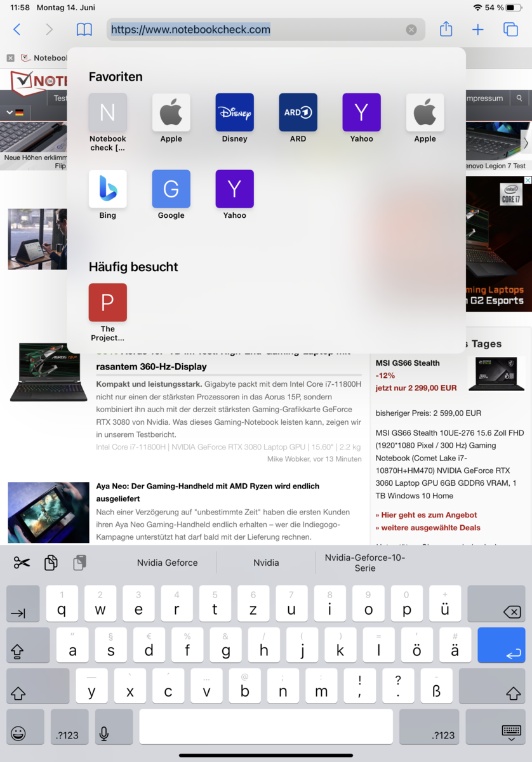
Task: Open the language flag dropdown
Action: point(15,112)
